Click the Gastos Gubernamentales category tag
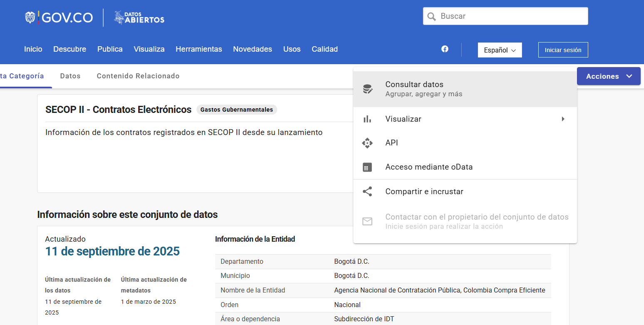The width and height of the screenshot is (644, 325). click(236, 110)
